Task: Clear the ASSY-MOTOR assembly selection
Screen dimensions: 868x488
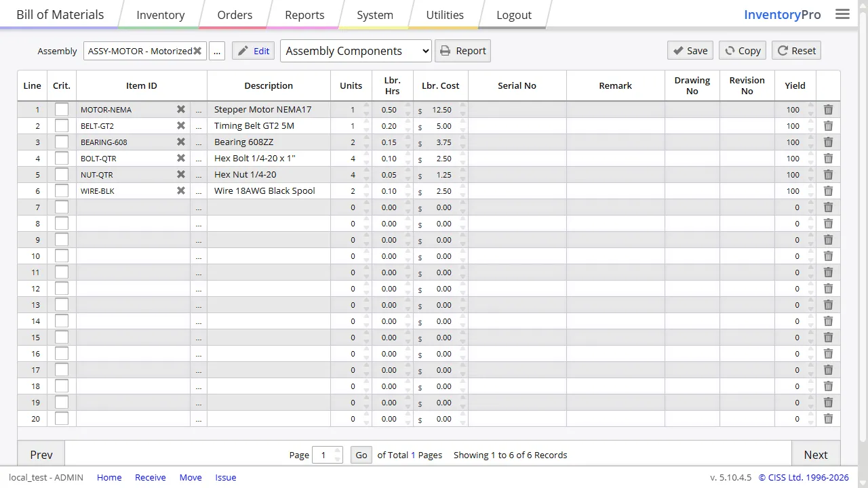Action: (x=197, y=51)
